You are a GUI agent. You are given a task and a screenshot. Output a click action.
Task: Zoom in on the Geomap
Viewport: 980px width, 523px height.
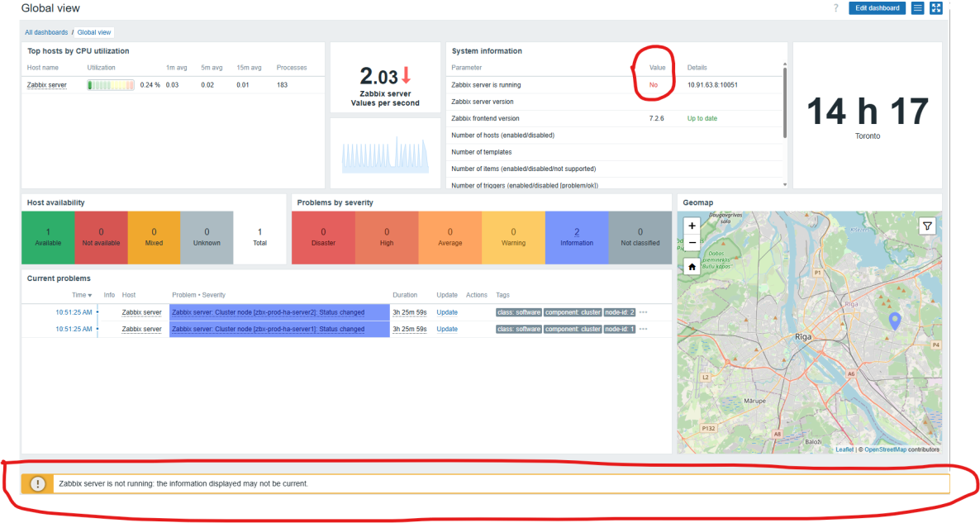point(692,226)
